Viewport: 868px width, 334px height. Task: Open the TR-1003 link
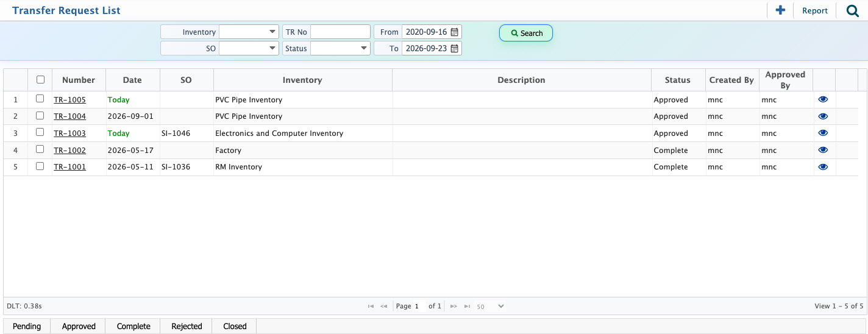tap(69, 133)
